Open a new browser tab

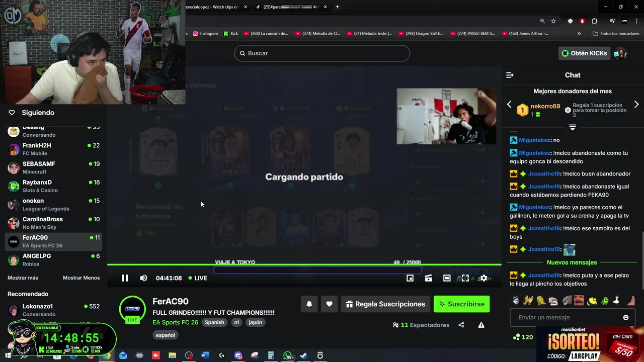[337, 7]
